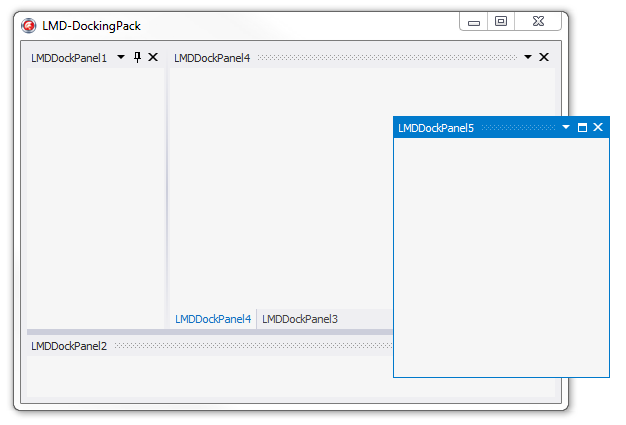Switch to the LMDDockPanel4 tab

[x=213, y=319]
